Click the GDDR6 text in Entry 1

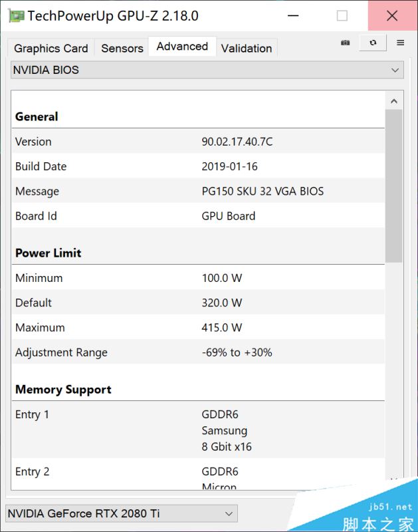(x=220, y=414)
